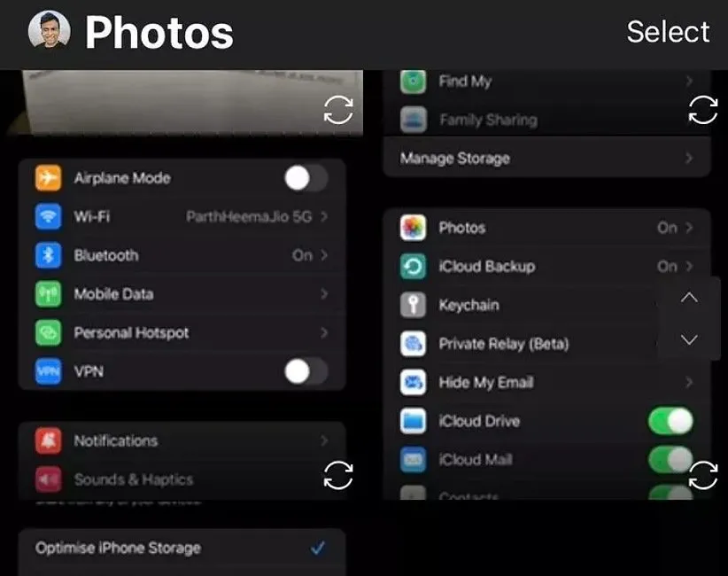Click the Bluetooth icon
The height and width of the screenshot is (576, 728).
click(48, 255)
